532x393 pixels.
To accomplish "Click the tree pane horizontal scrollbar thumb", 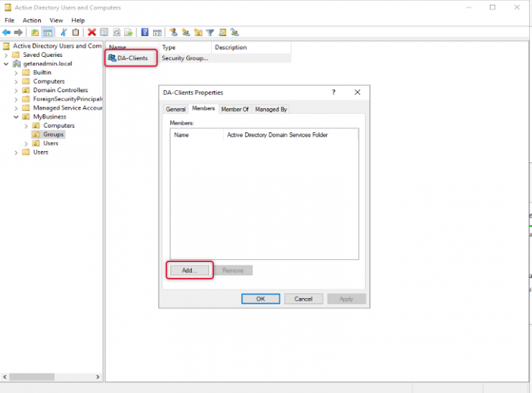I will click(32, 377).
